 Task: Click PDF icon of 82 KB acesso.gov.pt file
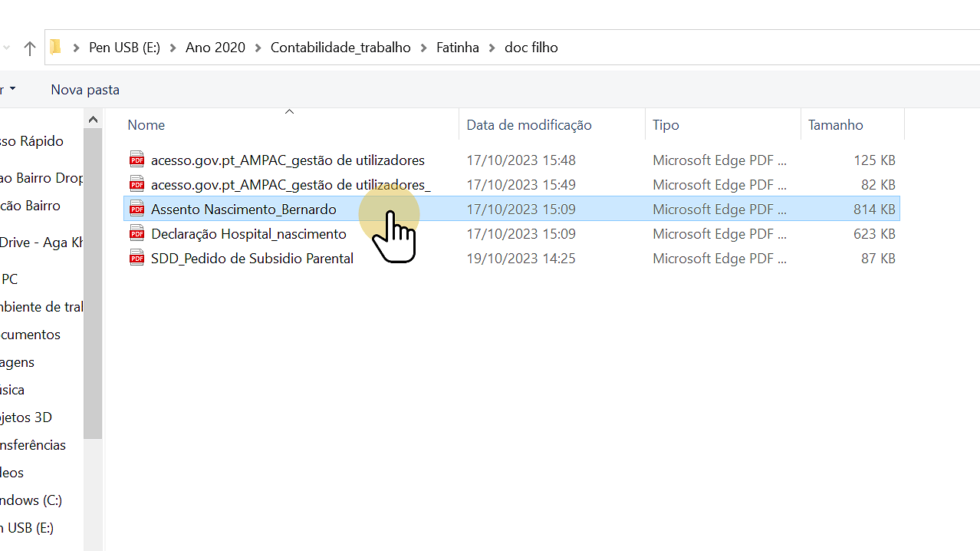pos(137,185)
